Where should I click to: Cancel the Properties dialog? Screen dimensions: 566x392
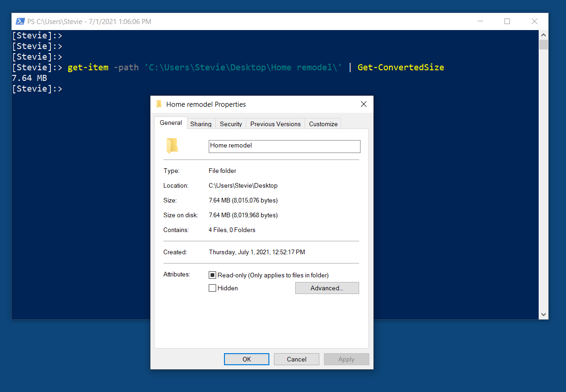click(x=296, y=359)
